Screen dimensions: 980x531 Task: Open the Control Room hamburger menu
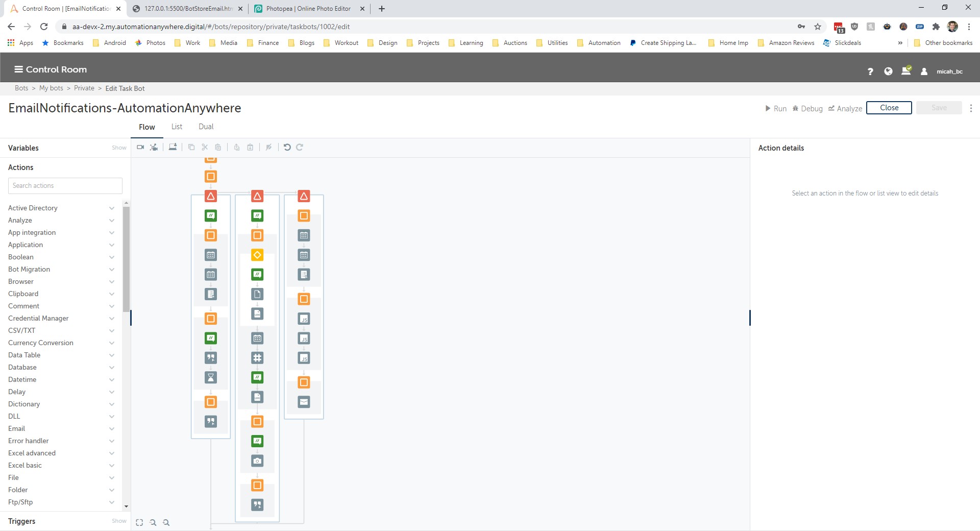[18, 69]
